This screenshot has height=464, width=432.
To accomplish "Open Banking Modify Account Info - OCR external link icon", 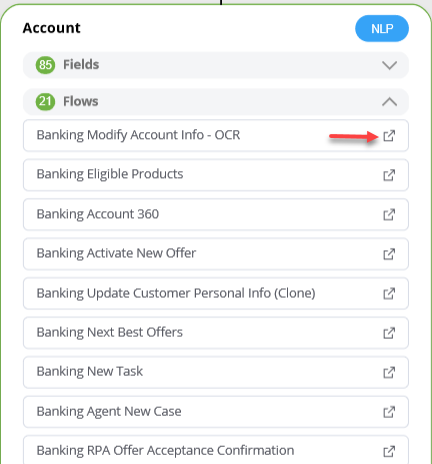I will click(389, 136).
